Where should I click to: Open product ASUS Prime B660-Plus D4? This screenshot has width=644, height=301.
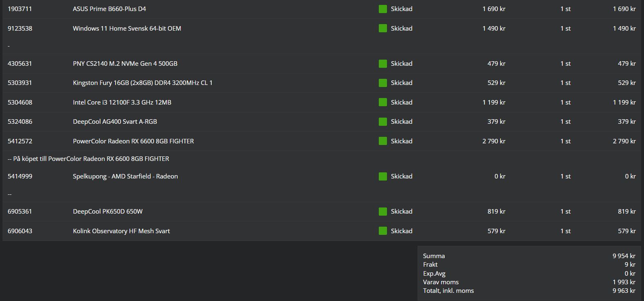click(109, 9)
